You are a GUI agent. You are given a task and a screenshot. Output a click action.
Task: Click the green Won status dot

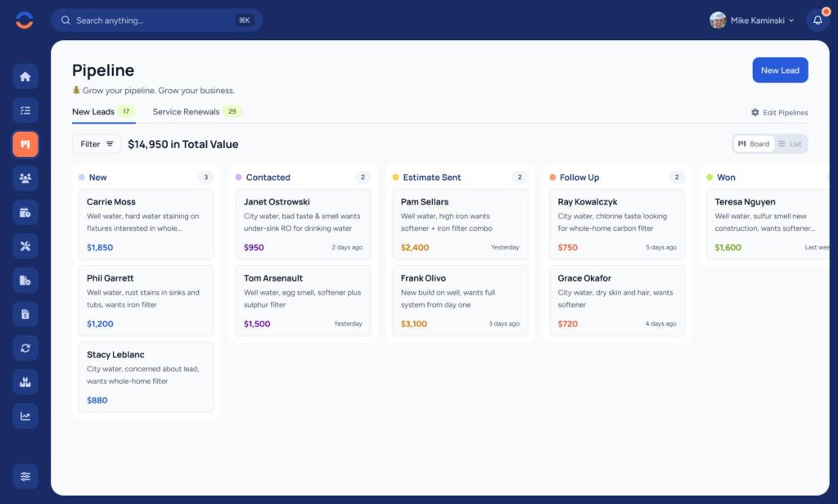[710, 178]
